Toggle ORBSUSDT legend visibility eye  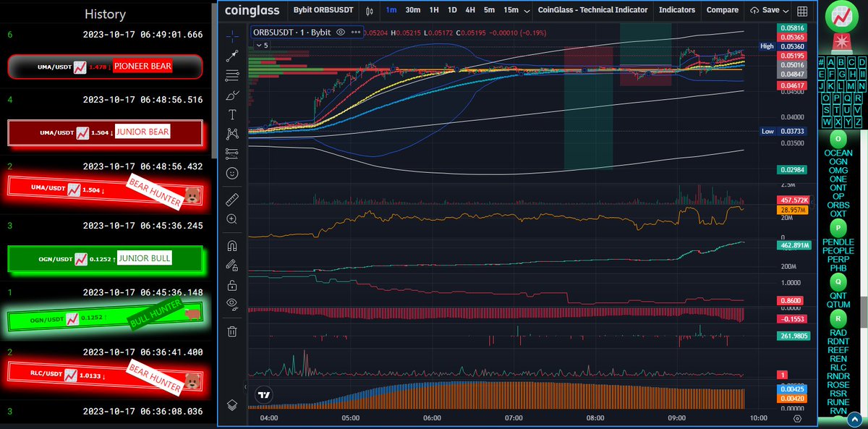click(341, 33)
